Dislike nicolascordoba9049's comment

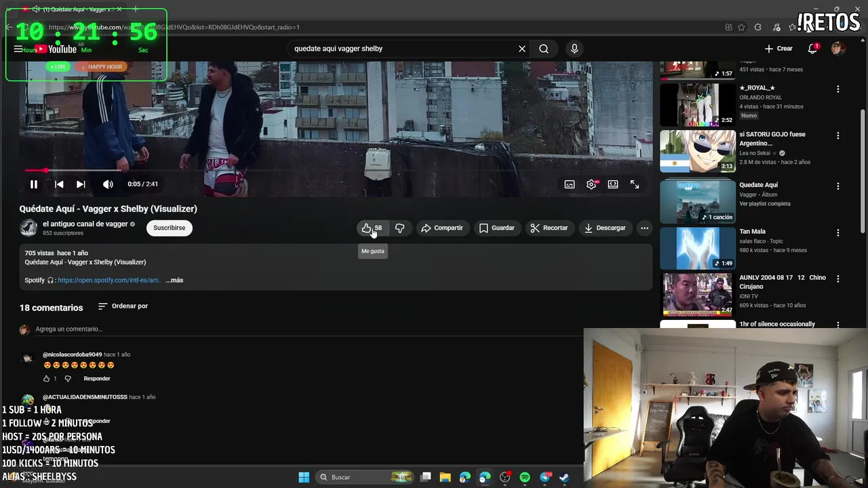(67, 379)
